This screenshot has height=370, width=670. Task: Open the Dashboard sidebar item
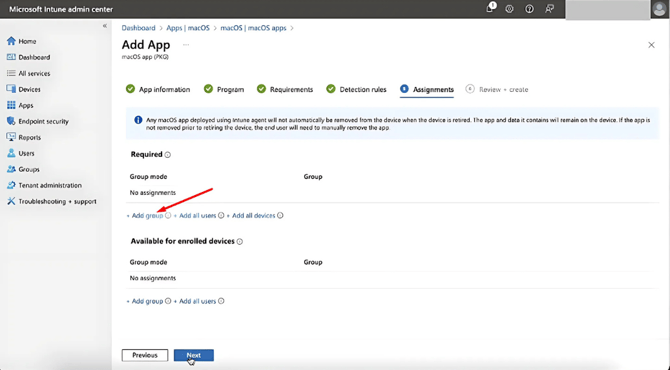pos(28,57)
